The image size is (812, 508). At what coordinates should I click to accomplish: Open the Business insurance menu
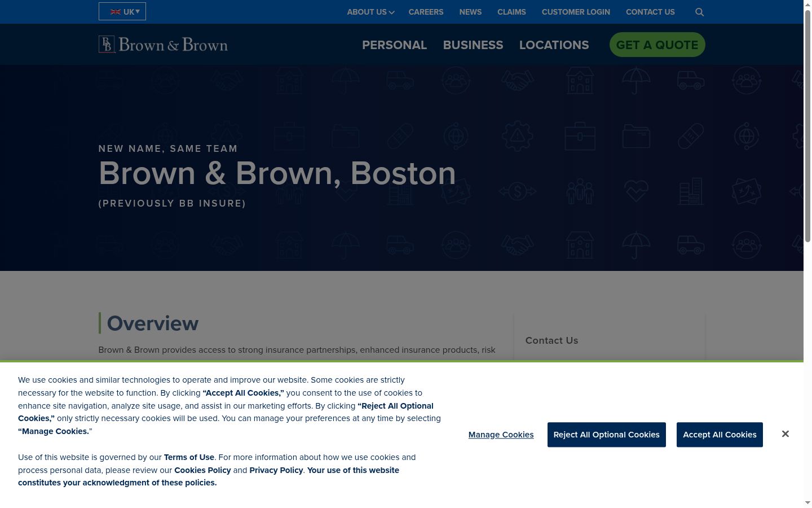coord(473,45)
